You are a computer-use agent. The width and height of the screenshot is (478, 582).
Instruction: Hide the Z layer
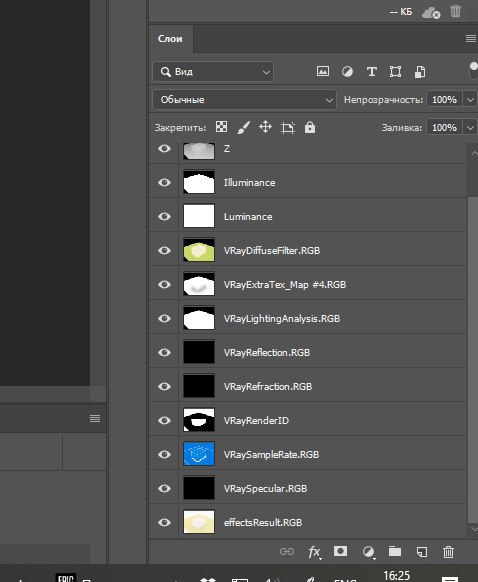164,148
